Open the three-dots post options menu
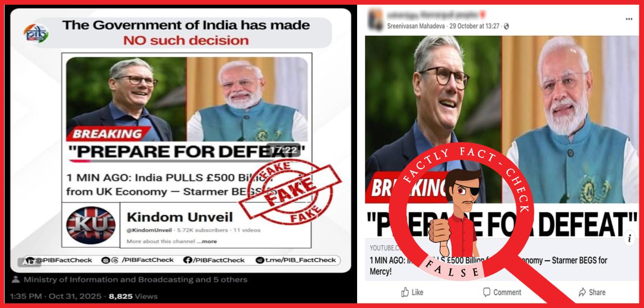The width and height of the screenshot is (644, 308). (x=628, y=19)
